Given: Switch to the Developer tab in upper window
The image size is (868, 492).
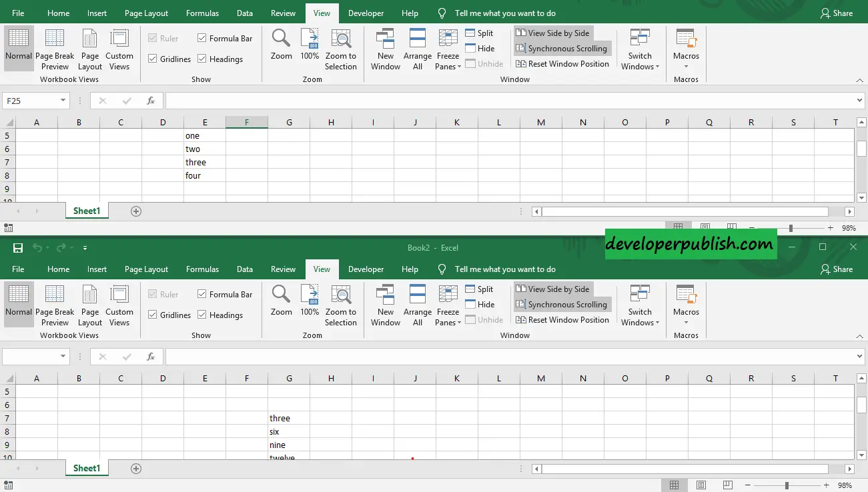Looking at the screenshot, I should pos(366,13).
